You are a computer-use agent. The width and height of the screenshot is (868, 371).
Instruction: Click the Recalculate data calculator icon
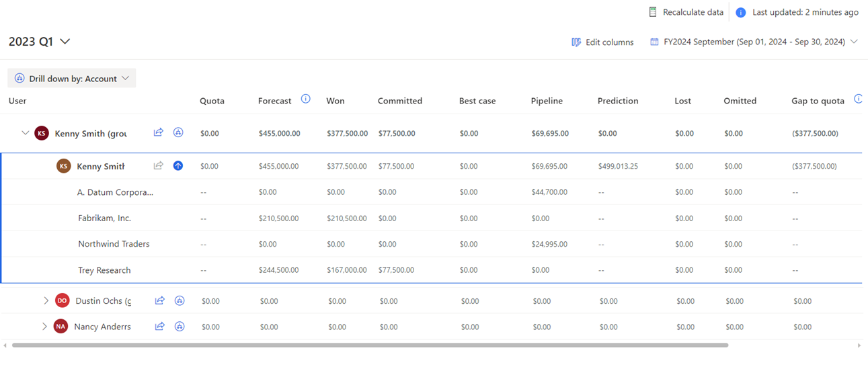[652, 12]
